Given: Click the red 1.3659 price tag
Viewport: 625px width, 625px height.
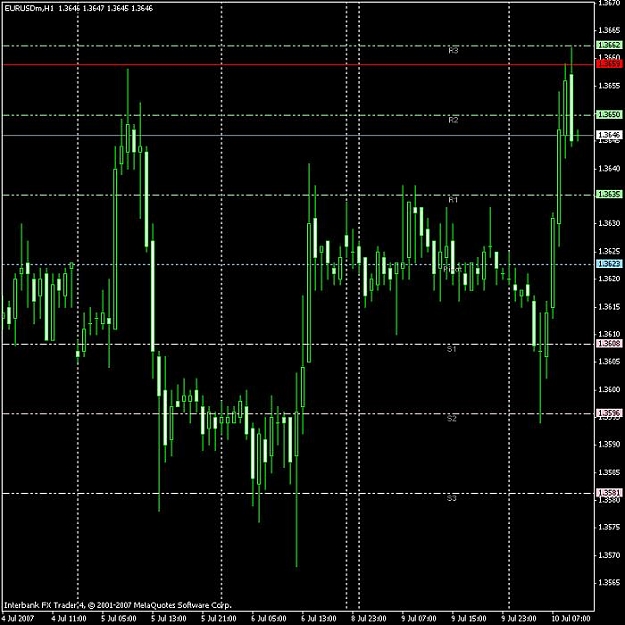Looking at the screenshot, I should click(609, 63).
